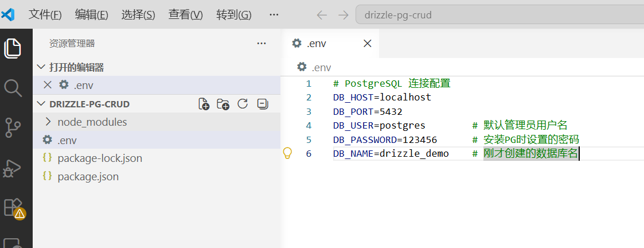The width and height of the screenshot is (644, 248).
Task: Click line number 3 in gutter
Action: 309,111
